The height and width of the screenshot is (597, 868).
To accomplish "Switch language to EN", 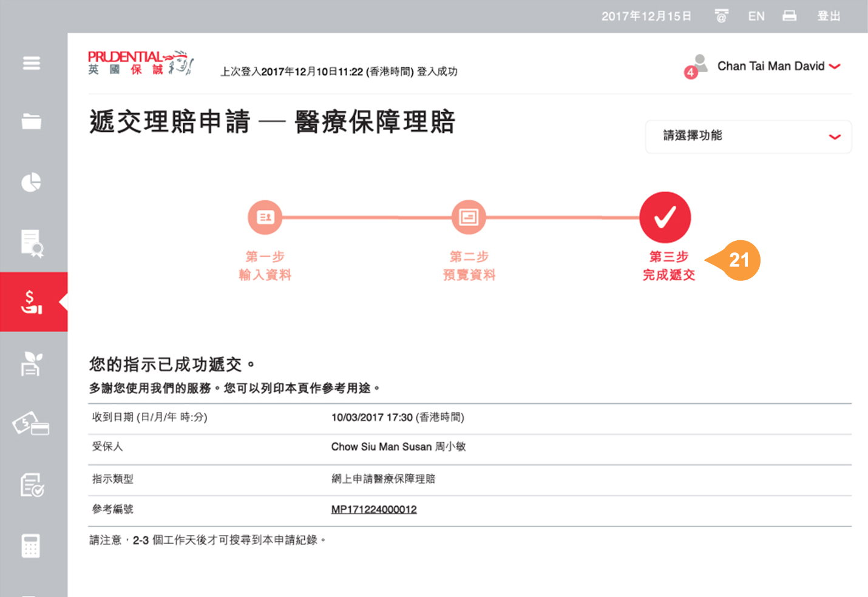I will click(x=756, y=16).
